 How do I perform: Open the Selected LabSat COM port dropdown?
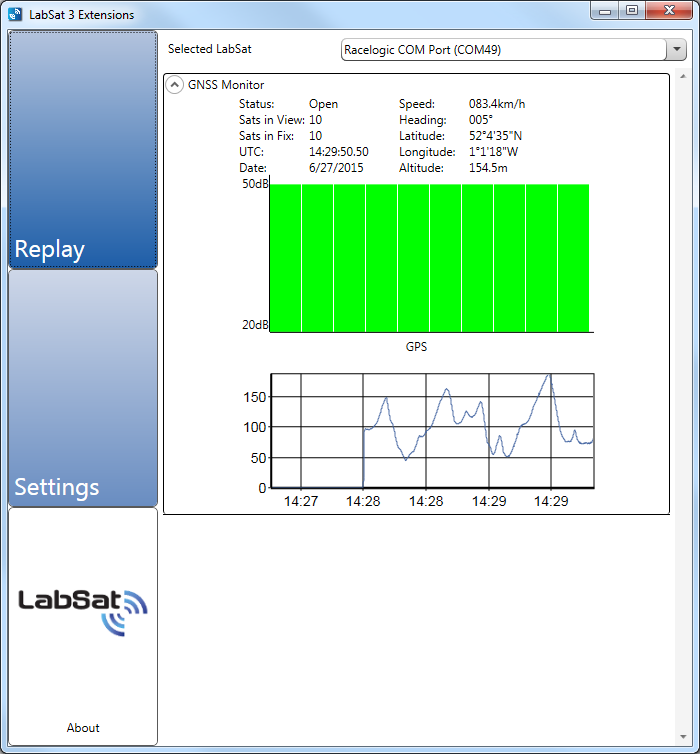click(x=676, y=50)
